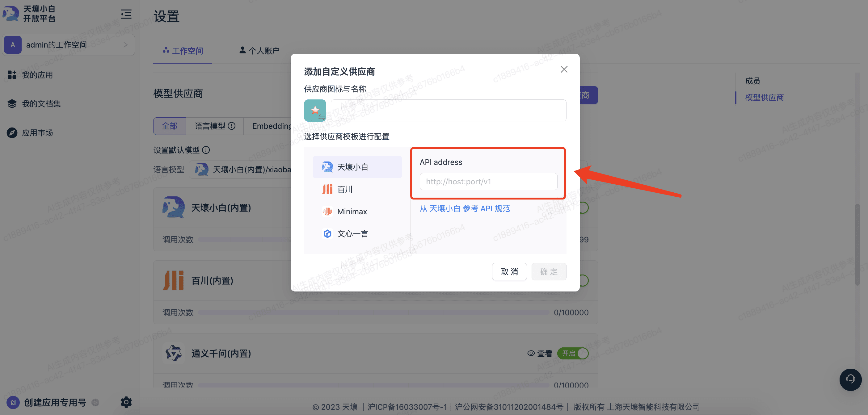
Task: Click the API address input field
Action: pos(488,182)
